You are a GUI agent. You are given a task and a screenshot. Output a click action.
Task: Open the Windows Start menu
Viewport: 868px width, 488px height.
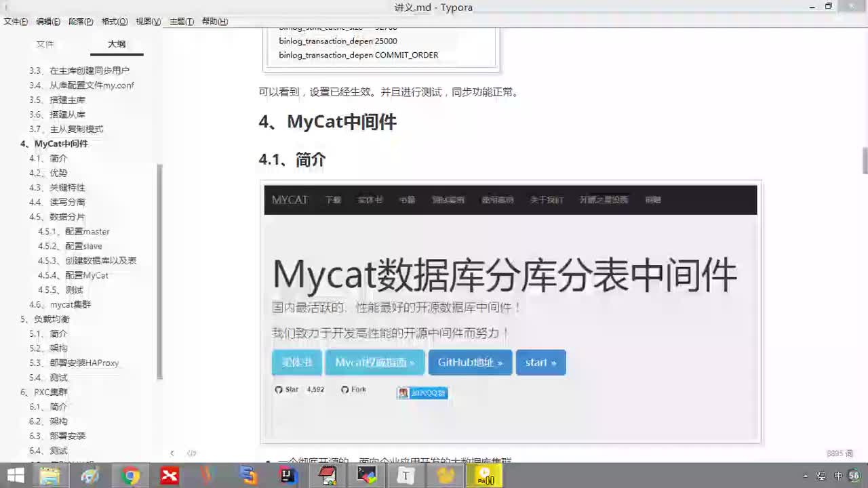click(x=16, y=476)
